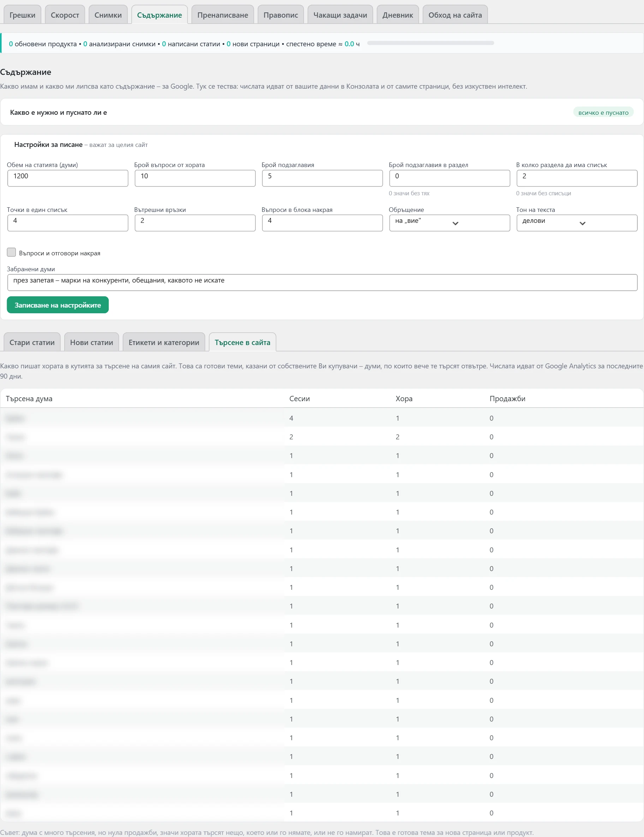Enable Въпроси и отговори накрая checkbox

pyautogui.click(x=12, y=252)
